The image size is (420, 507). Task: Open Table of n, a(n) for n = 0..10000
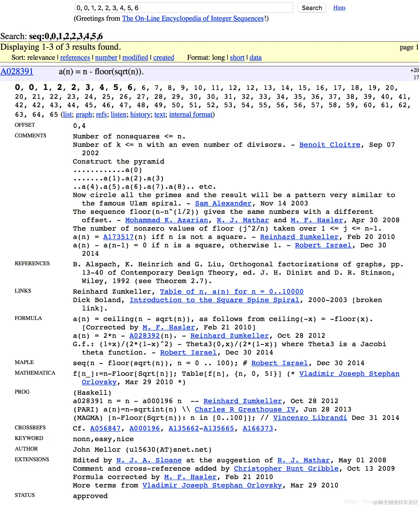232,292
